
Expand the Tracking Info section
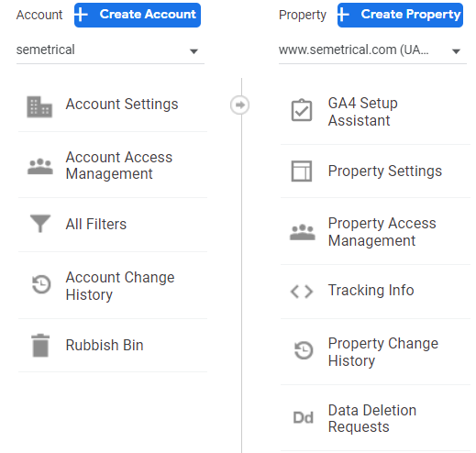[x=375, y=292]
